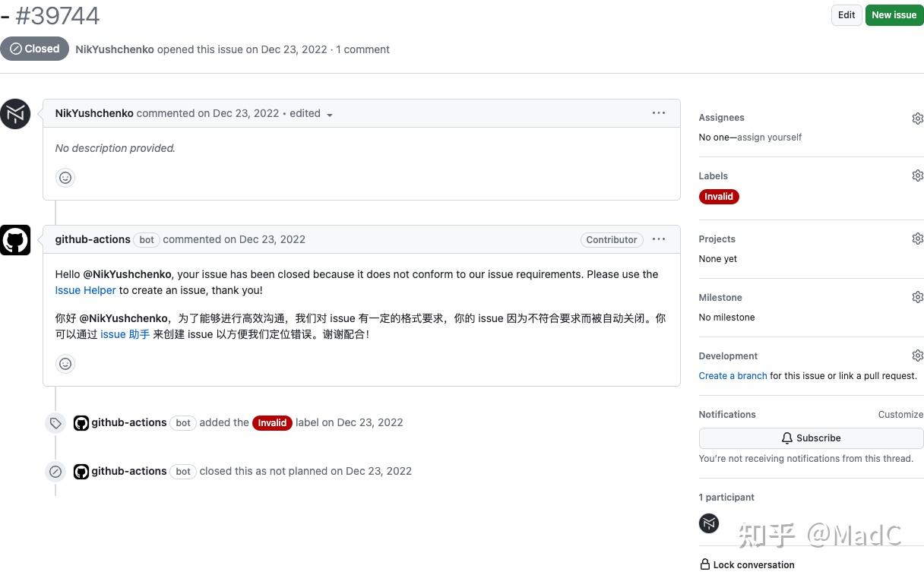This screenshot has width=924, height=572.
Task: Open the Labels settings gear
Action: [917, 175]
